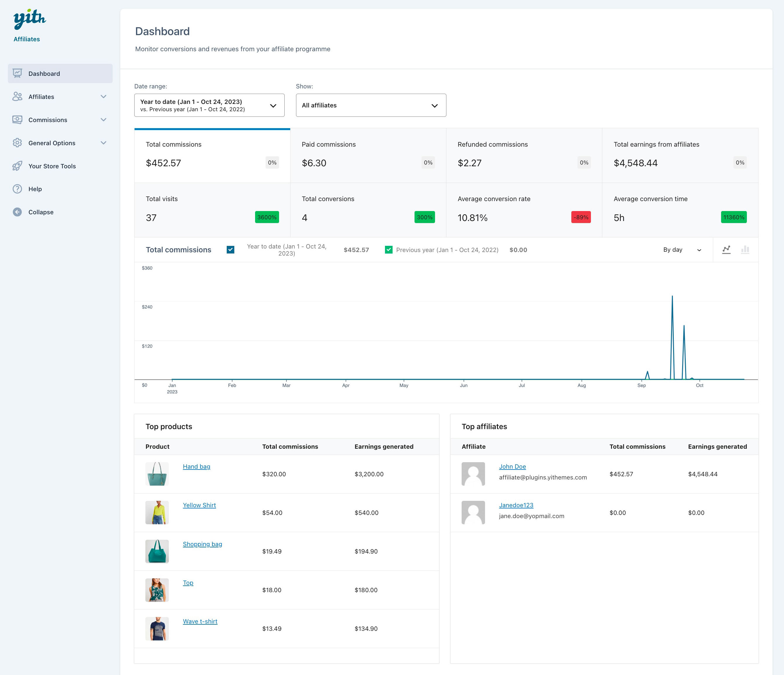Open the Date range dropdown
Image resolution: width=784 pixels, height=675 pixels.
coord(209,105)
